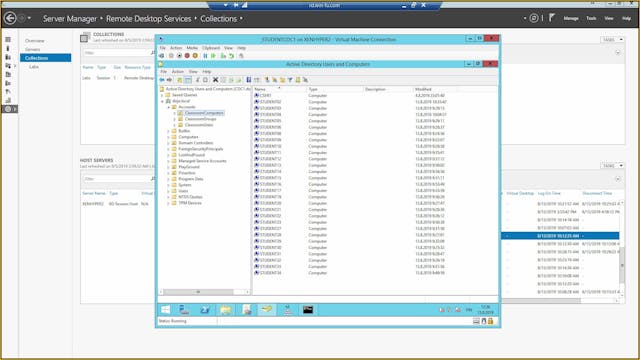Launch PowerShell from the VM taskbar

(205, 310)
